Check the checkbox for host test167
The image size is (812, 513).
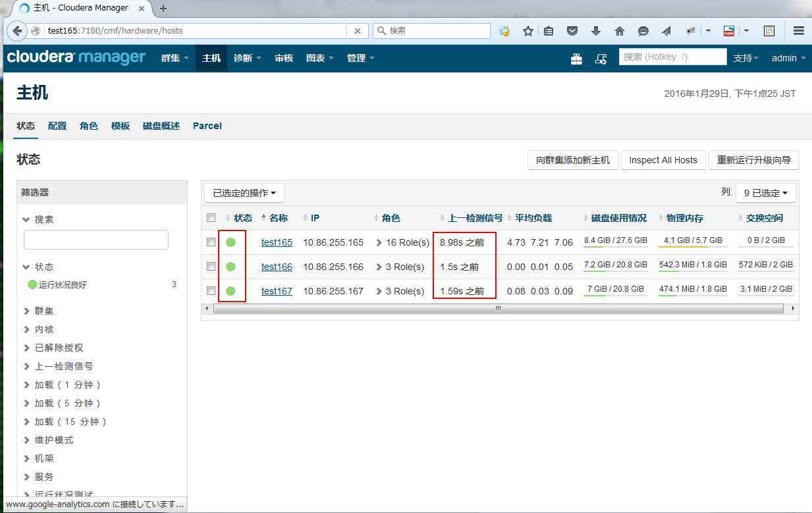(211, 290)
